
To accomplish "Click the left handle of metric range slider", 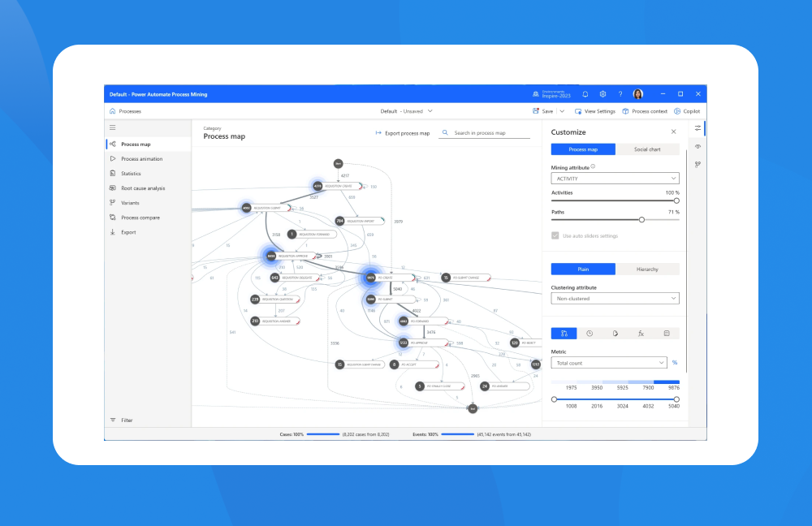I will click(x=554, y=399).
